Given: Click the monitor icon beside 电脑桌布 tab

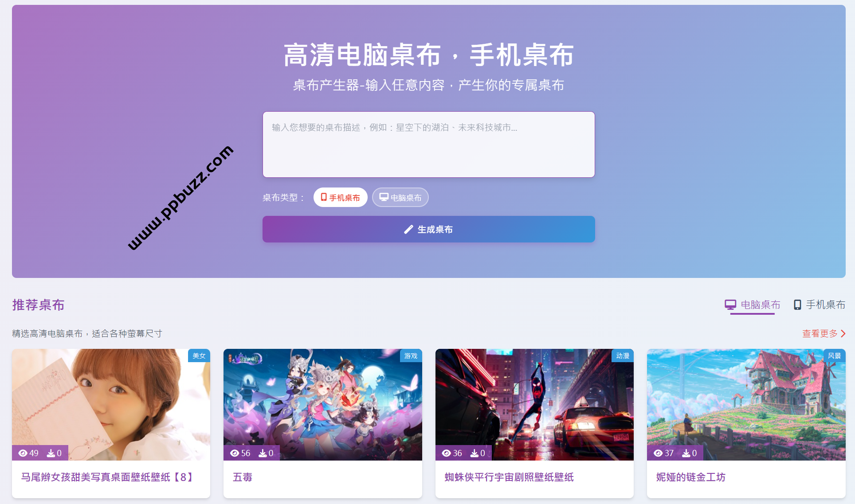Looking at the screenshot, I should coord(730,305).
